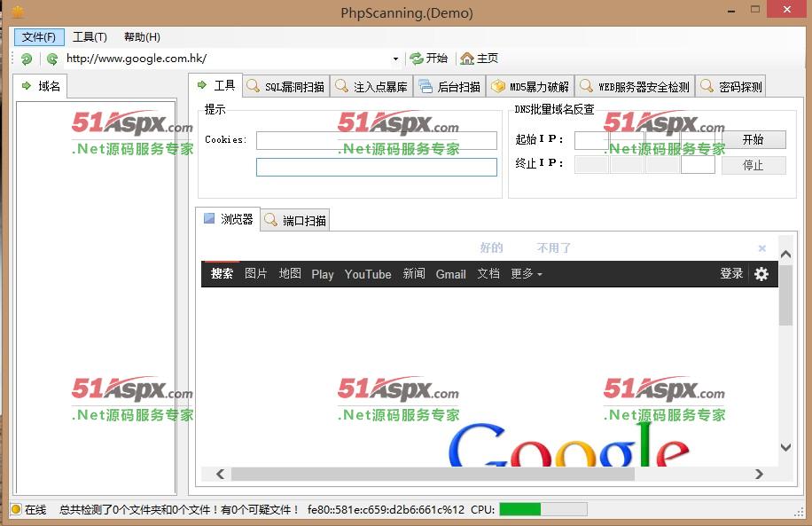Image resolution: width=812 pixels, height=526 pixels.
Task: Click the 在线 status indicator icon
Action: click(x=16, y=509)
